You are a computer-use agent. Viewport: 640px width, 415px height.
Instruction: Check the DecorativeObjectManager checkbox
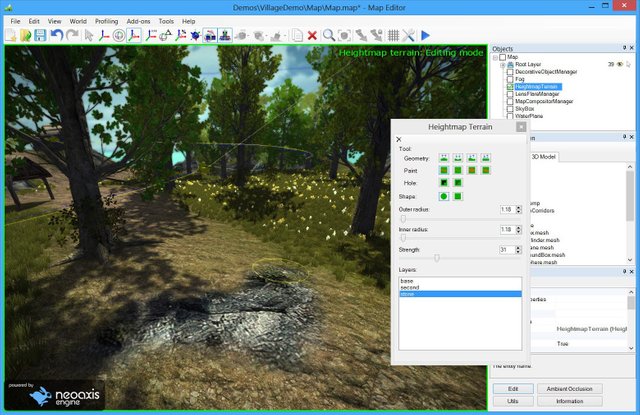[510, 72]
